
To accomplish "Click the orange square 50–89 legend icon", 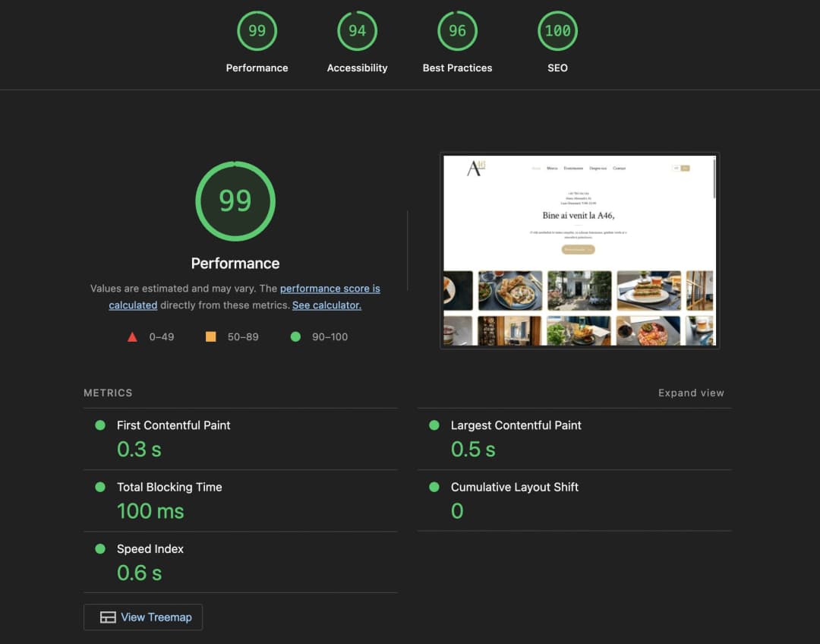I will pyautogui.click(x=211, y=336).
